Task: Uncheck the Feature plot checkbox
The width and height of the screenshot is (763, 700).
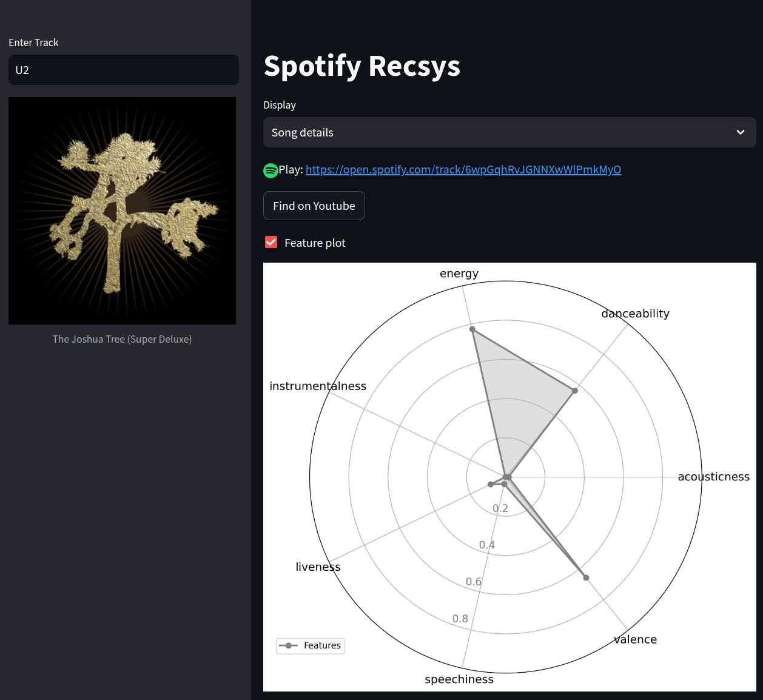Action: [x=271, y=243]
